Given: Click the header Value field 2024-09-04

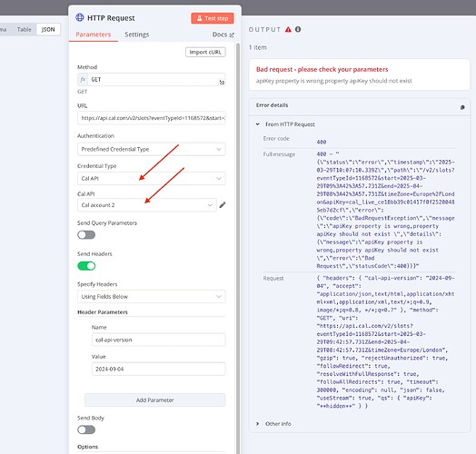Looking at the screenshot, I should tap(158, 369).
